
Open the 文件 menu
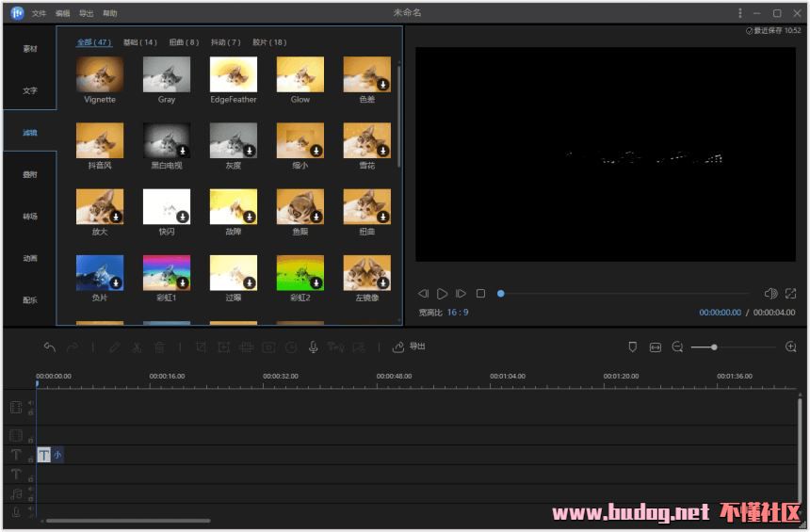pos(39,13)
